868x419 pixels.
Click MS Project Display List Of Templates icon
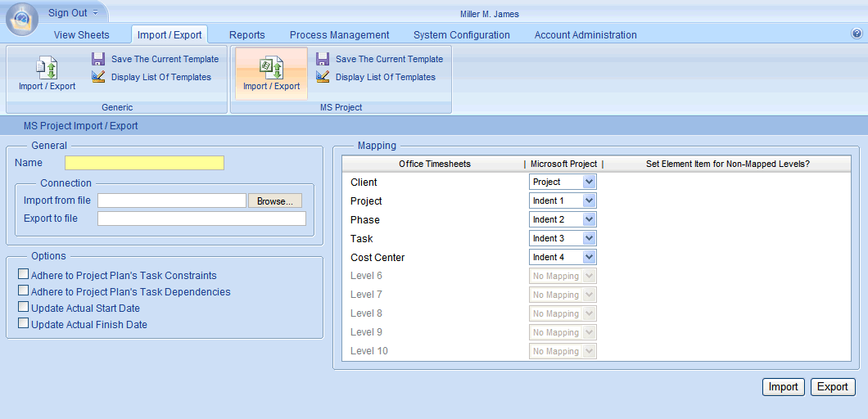(323, 77)
